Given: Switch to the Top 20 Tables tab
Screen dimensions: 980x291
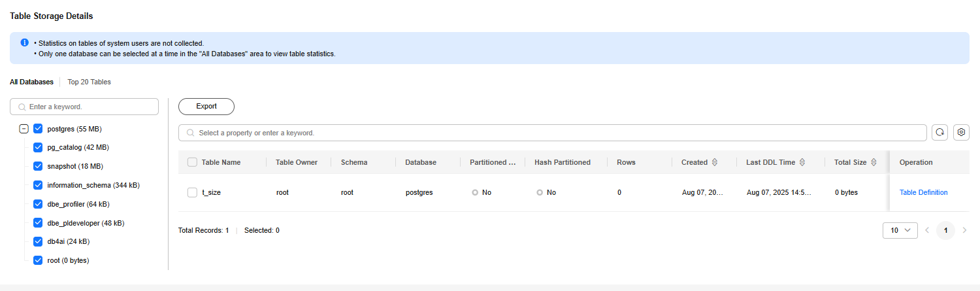Looking at the screenshot, I should click(89, 82).
